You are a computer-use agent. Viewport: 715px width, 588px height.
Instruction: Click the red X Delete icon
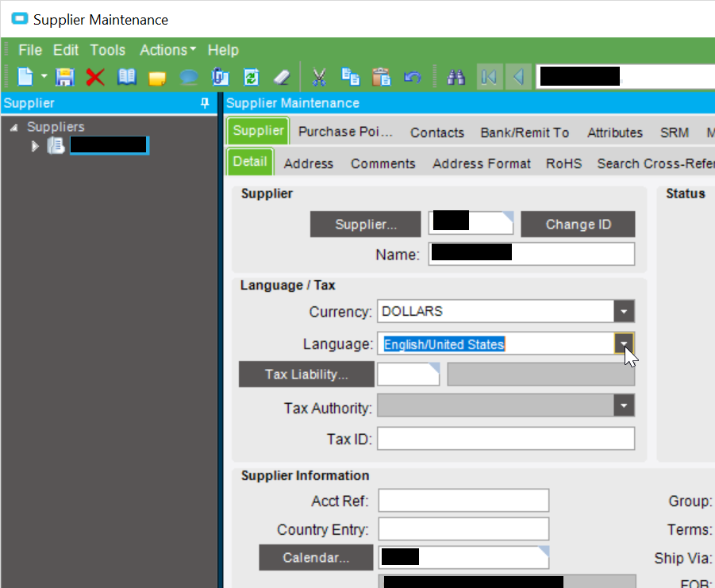95,77
